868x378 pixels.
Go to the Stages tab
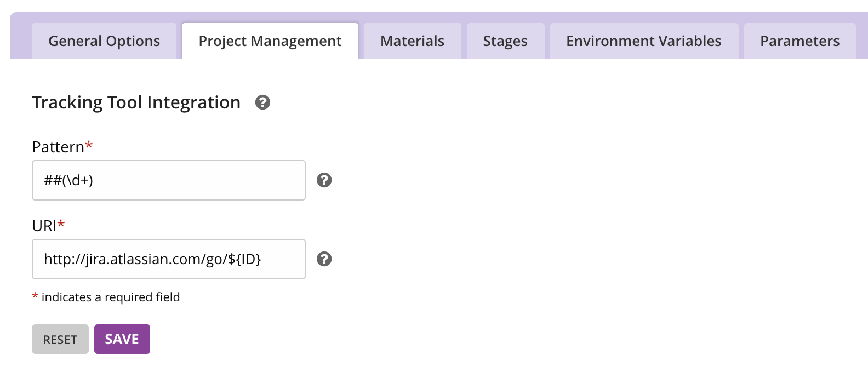click(505, 41)
